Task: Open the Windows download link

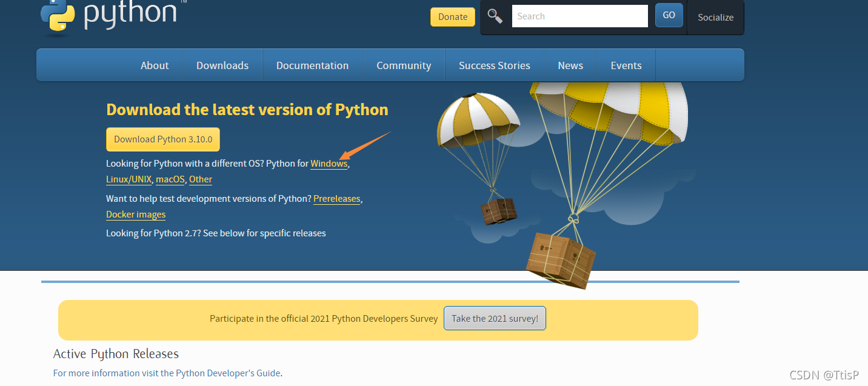Action: [x=329, y=164]
